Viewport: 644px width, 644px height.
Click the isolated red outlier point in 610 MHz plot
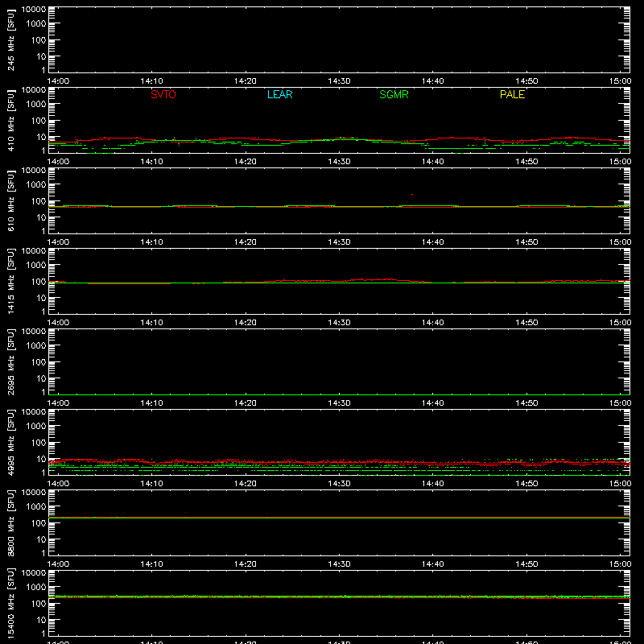pos(412,194)
